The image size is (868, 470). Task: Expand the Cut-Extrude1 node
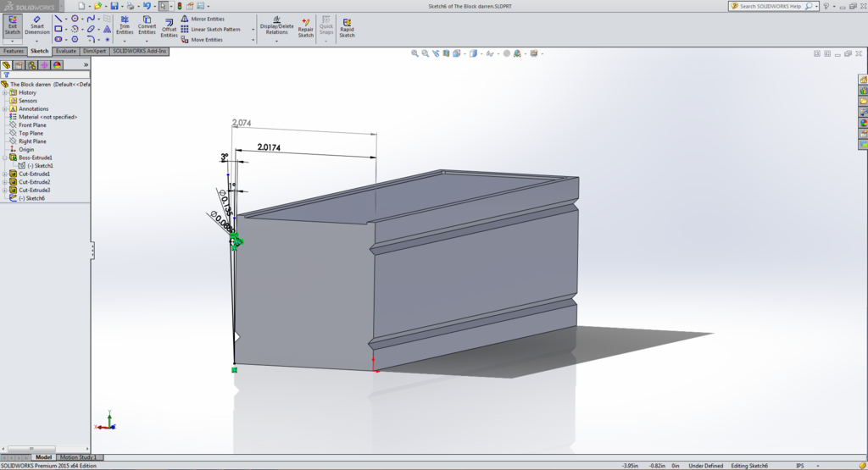5,174
